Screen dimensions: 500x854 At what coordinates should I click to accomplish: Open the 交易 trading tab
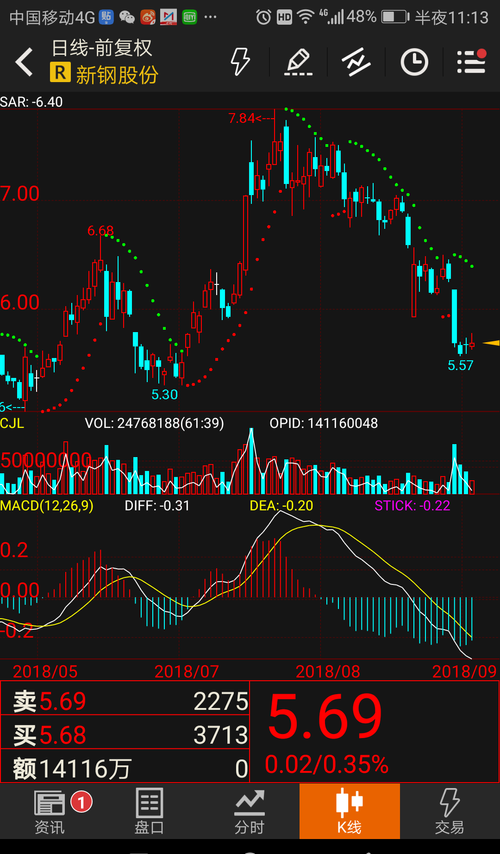point(450,812)
